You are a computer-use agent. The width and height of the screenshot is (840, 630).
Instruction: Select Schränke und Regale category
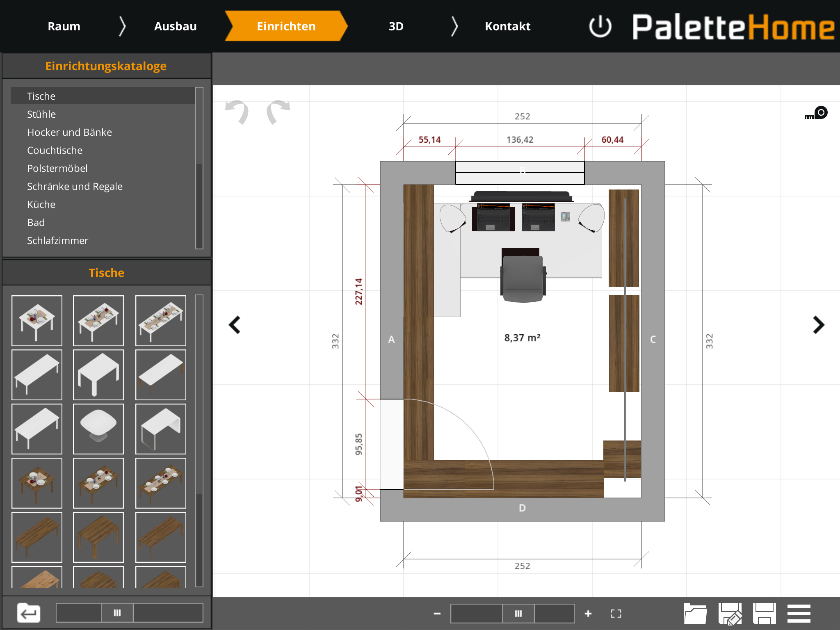tap(75, 187)
